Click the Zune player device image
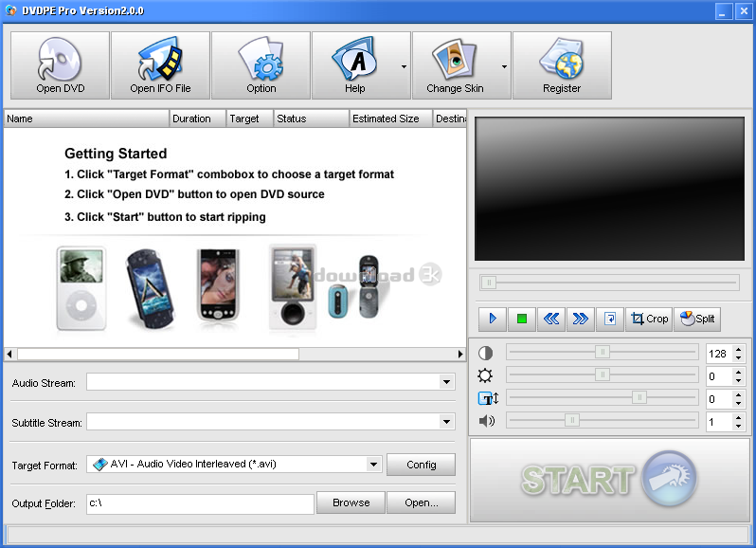Screen dimensions: 756x548 (293, 287)
